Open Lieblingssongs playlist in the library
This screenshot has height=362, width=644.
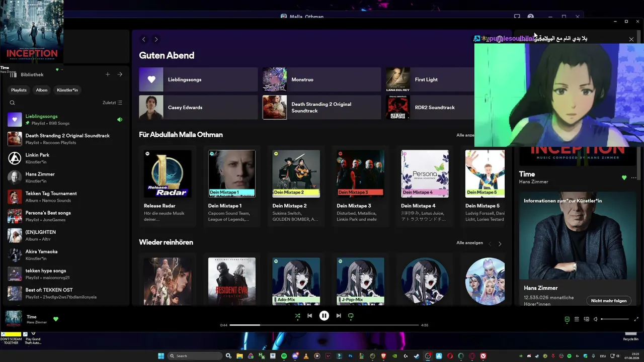pyautogui.click(x=65, y=120)
